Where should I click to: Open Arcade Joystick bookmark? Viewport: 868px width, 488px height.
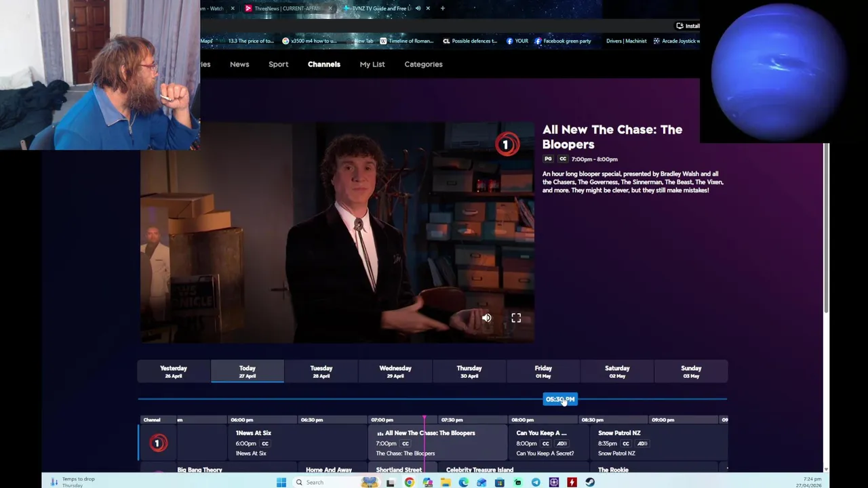676,41
